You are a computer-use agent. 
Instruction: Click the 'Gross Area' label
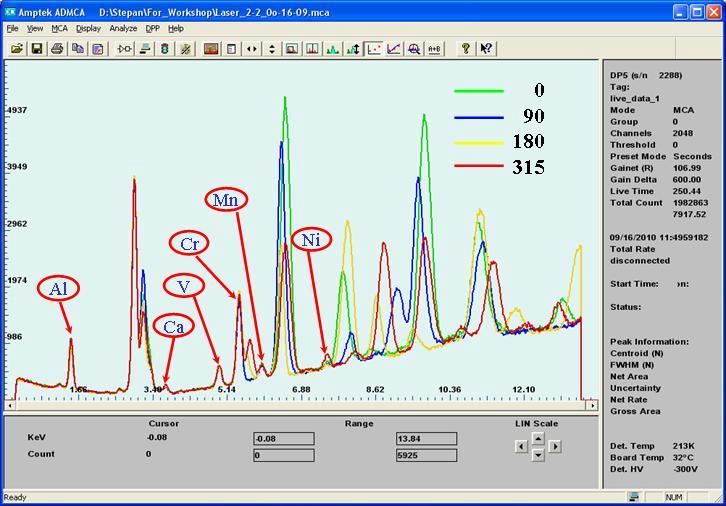pos(635,412)
